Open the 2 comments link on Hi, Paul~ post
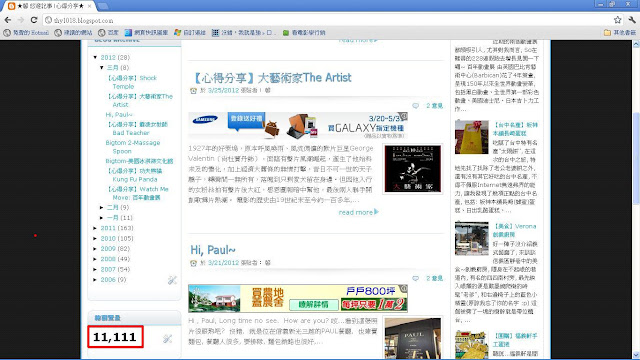640x360 pixels. click(434, 278)
